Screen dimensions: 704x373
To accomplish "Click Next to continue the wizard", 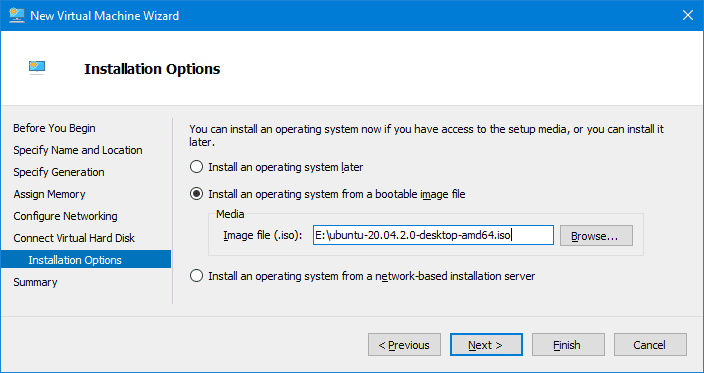I will (486, 345).
